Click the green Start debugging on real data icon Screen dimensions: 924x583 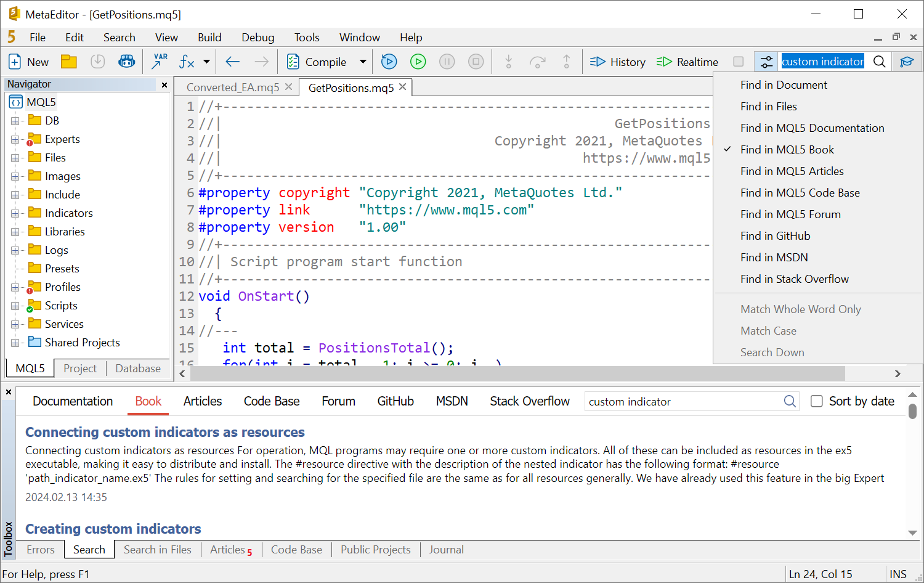point(418,62)
